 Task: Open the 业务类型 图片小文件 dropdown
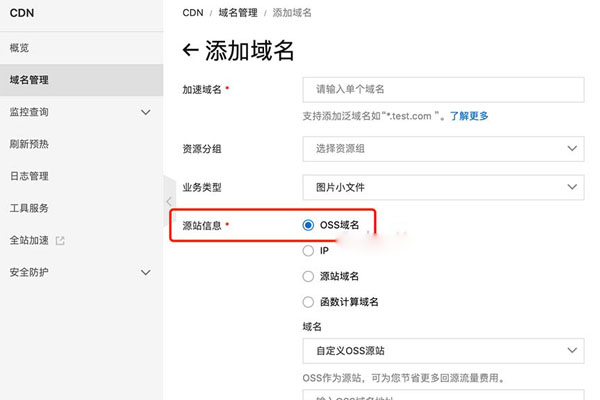(443, 187)
